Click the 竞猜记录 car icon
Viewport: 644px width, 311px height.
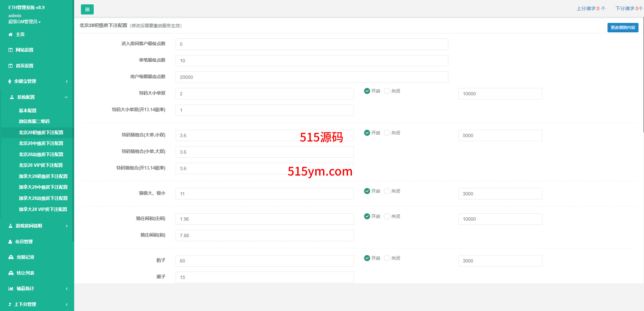(11, 257)
